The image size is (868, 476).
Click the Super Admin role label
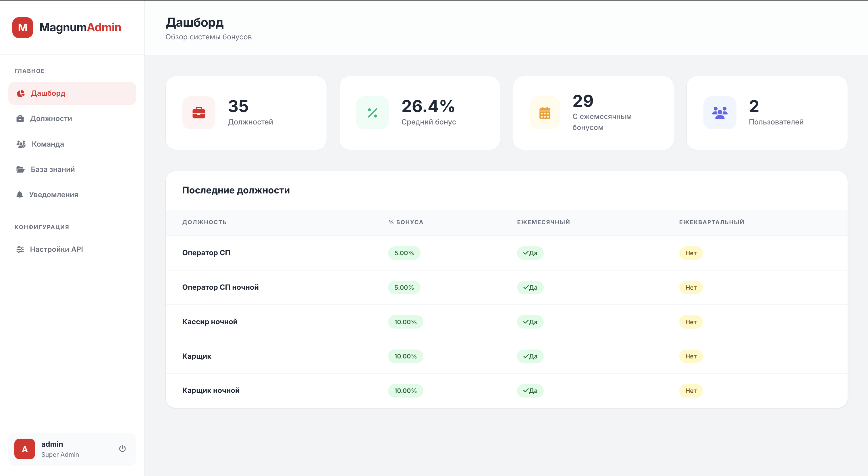[x=60, y=454]
